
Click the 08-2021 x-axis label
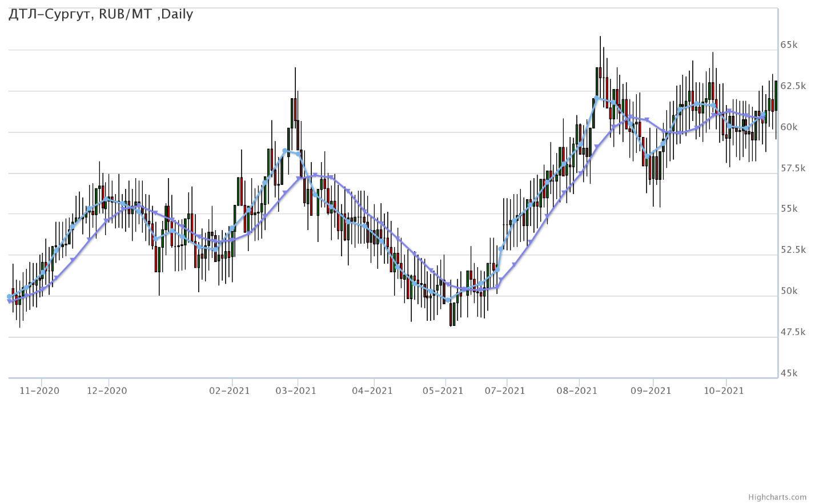pos(577,390)
